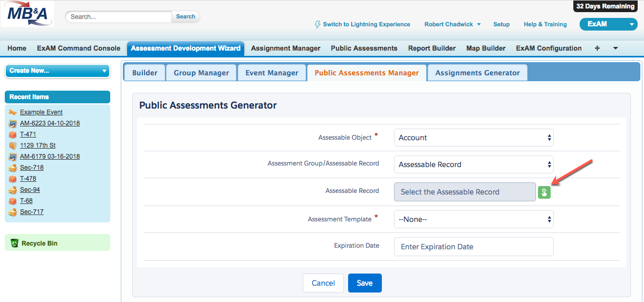
Task: Click the icon beside Sec-717
Action: pos(13,212)
